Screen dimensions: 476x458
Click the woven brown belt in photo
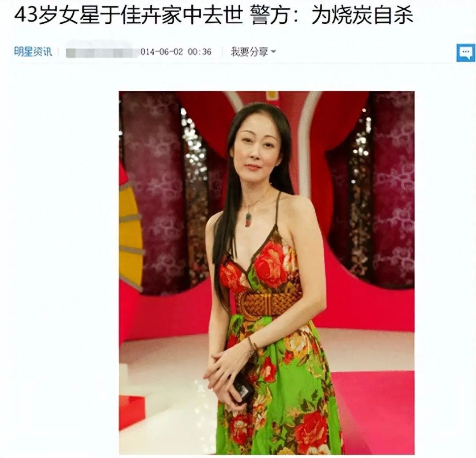tap(269, 302)
